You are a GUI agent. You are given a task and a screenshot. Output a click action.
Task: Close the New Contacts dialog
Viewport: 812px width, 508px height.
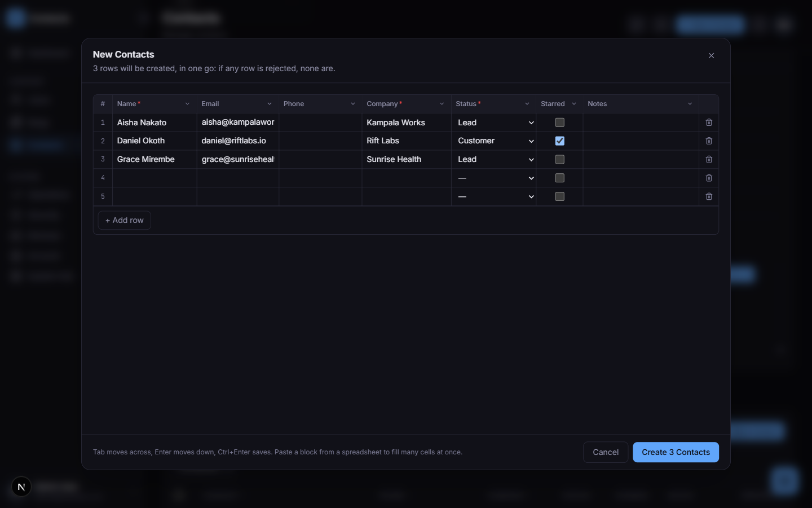pyautogui.click(x=711, y=55)
